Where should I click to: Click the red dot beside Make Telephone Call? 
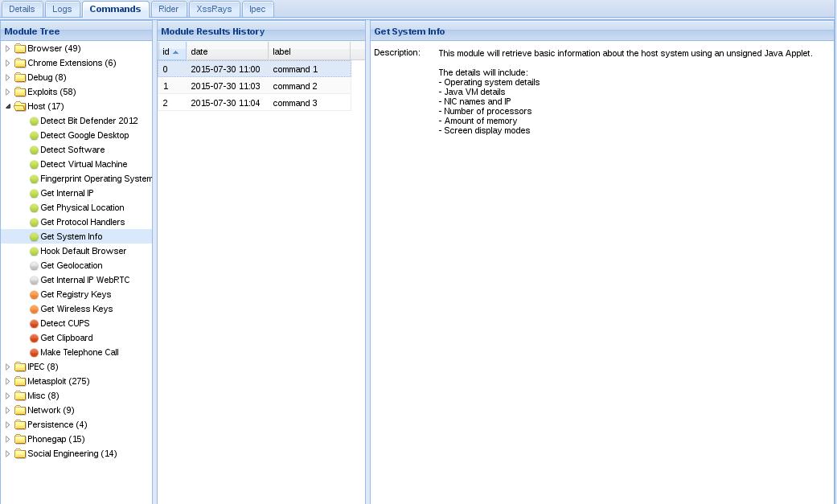coord(34,352)
